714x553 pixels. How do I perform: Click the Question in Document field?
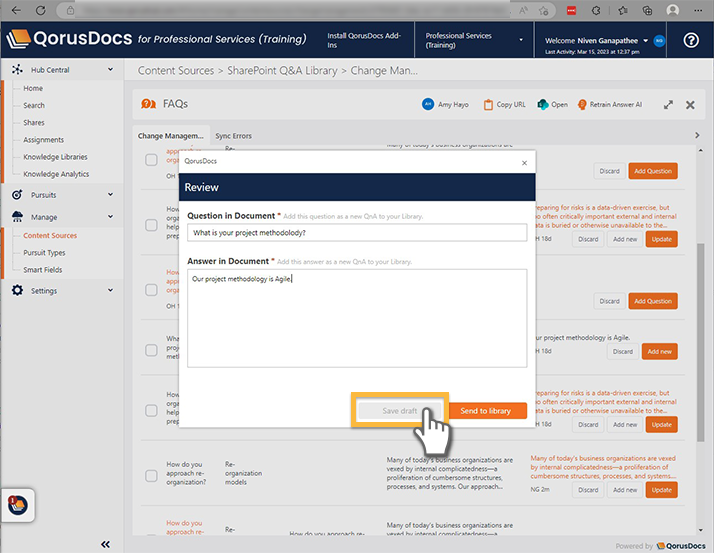pyautogui.click(x=357, y=232)
